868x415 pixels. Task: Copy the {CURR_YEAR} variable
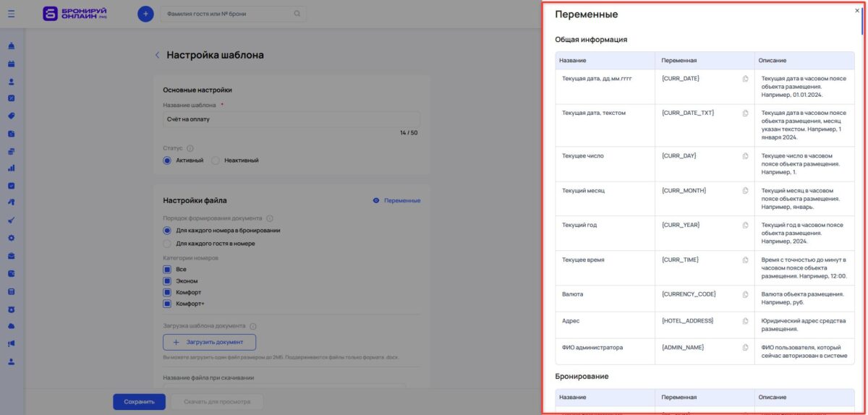click(745, 225)
